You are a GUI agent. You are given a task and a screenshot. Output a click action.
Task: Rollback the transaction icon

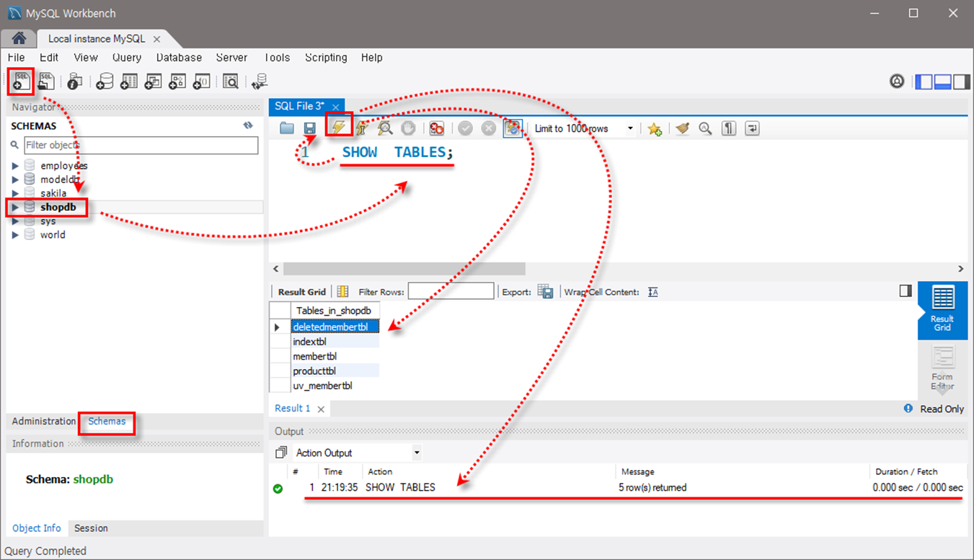[489, 128]
